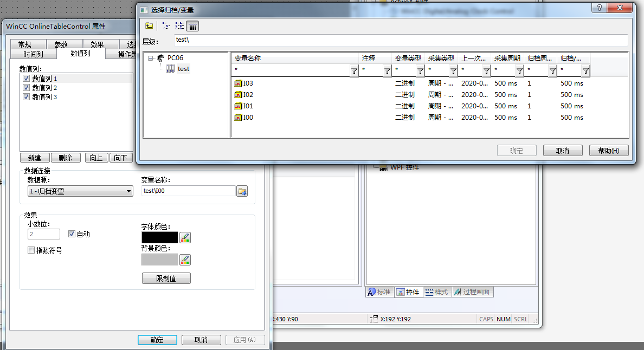The height and width of the screenshot is (350, 644).
Task: Cancel the archive selection dialog
Action: click(x=563, y=151)
